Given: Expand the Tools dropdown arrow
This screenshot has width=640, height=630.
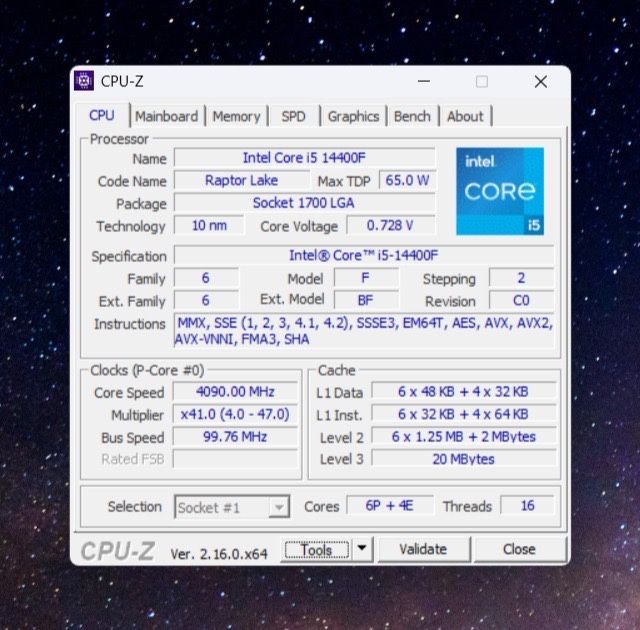Looking at the screenshot, I should pyautogui.click(x=362, y=549).
